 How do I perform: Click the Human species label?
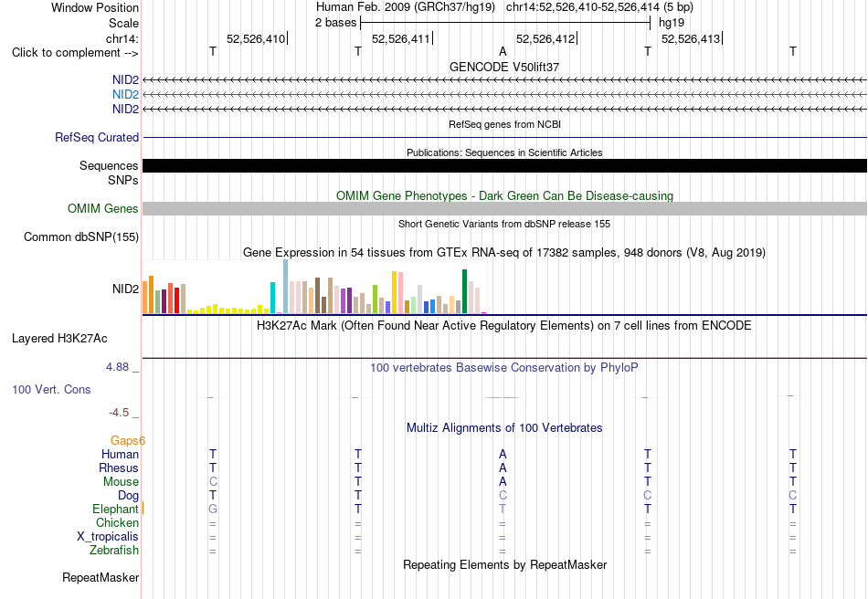coord(120,455)
